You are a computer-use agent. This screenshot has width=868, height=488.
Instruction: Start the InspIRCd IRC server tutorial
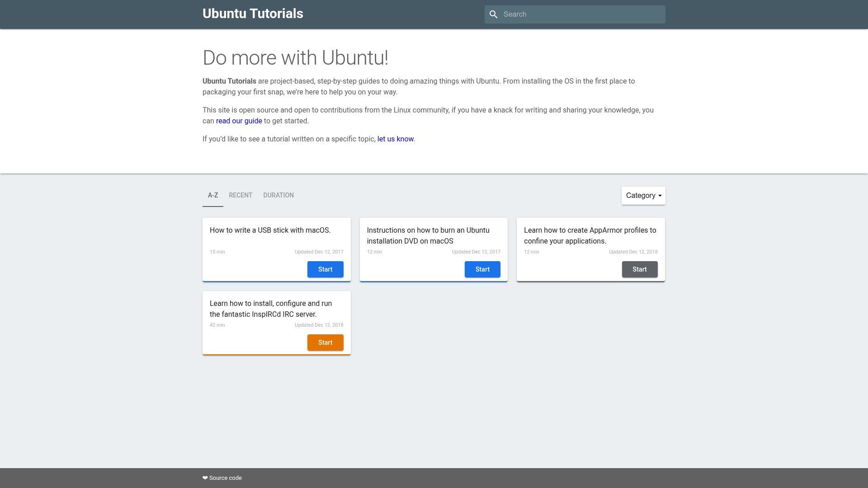325,343
